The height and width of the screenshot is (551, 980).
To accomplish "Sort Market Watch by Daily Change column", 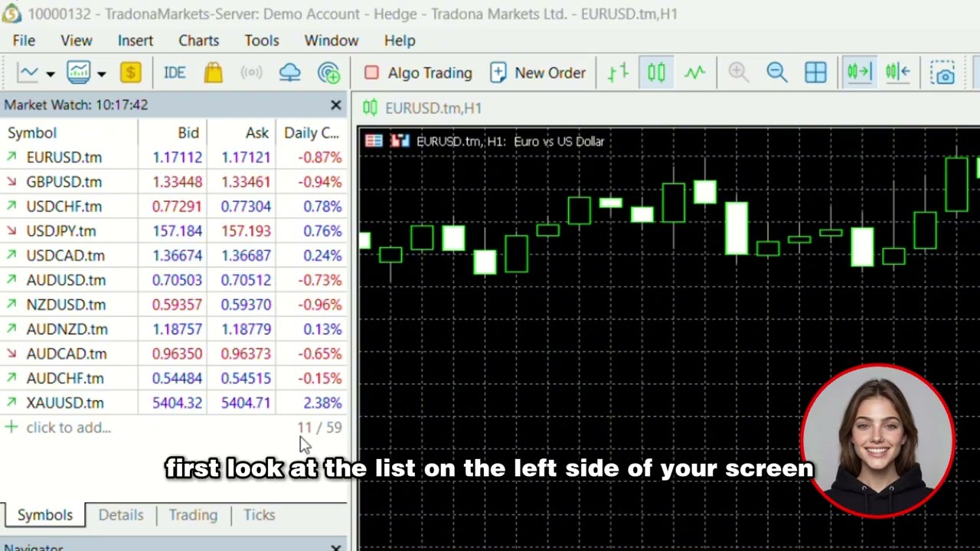I will [x=311, y=133].
